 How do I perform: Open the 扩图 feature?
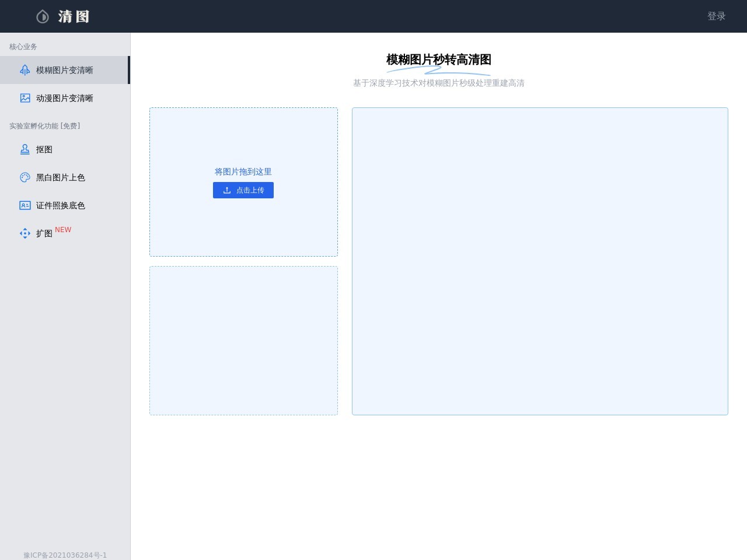[x=65, y=233]
